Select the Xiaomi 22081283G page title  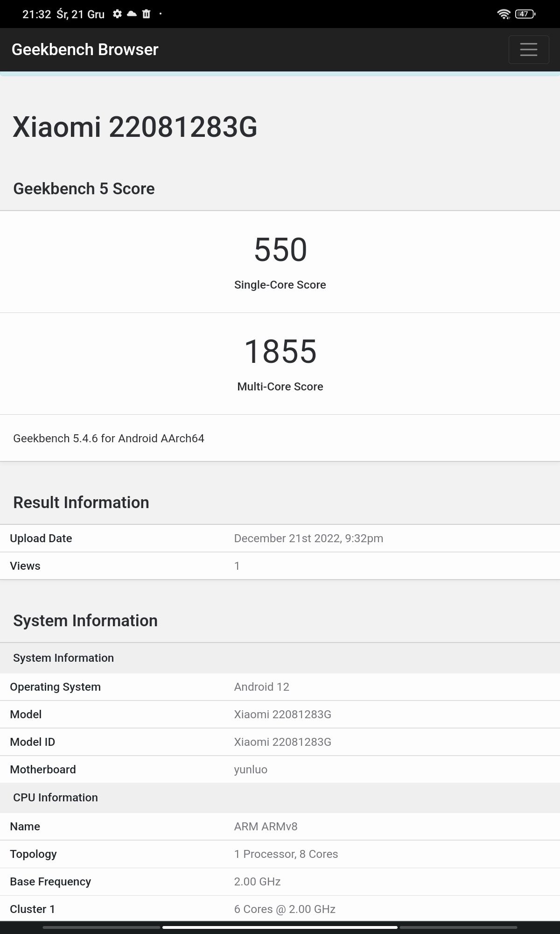(x=135, y=127)
